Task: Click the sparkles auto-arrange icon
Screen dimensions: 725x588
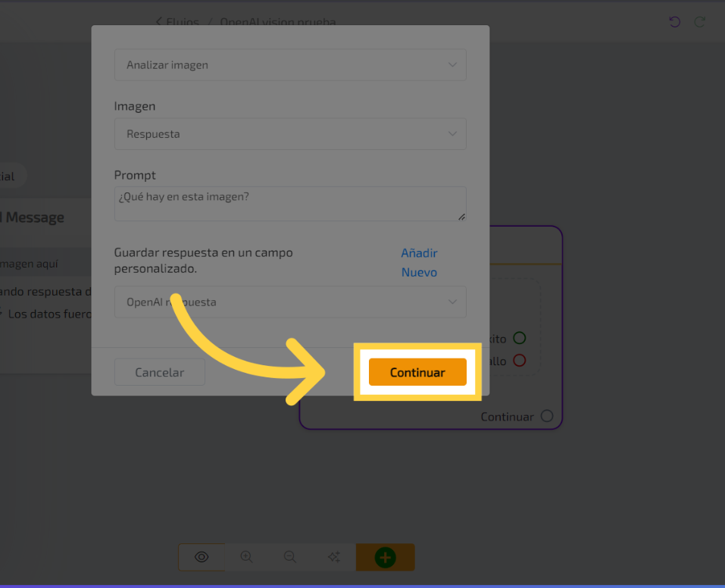Action: point(333,557)
